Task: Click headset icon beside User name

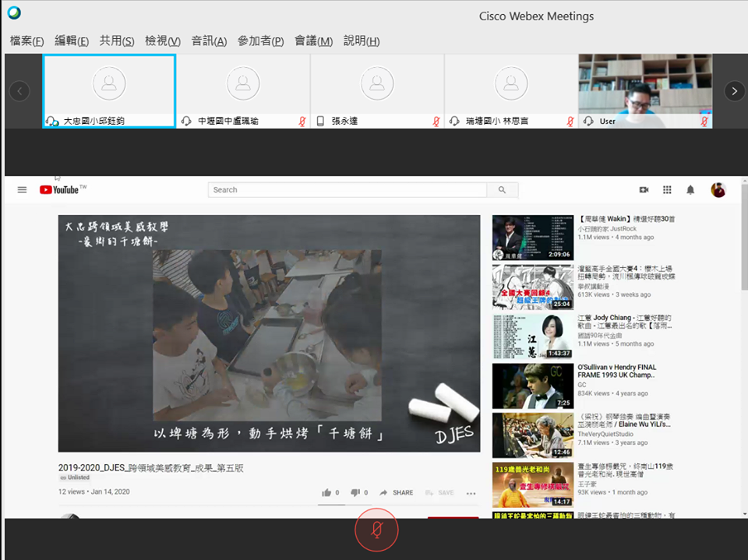Action: click(x=588, y=122)
